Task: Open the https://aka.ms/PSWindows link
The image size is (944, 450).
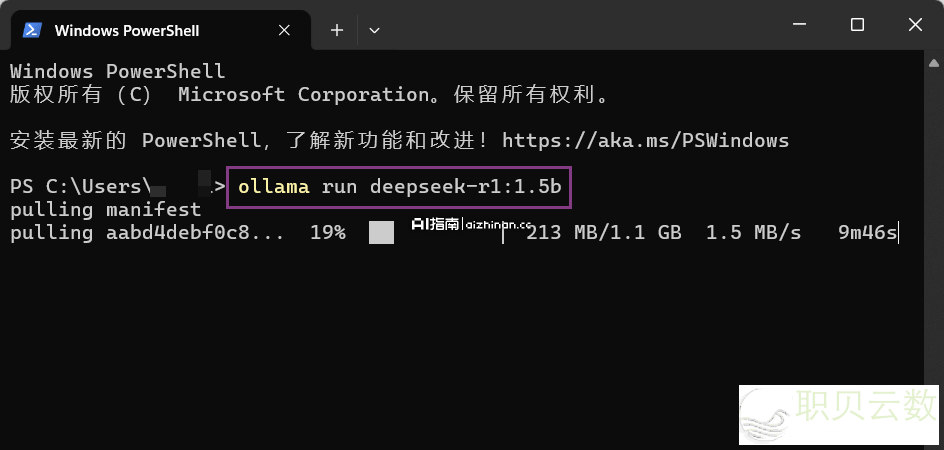Action: (x=645, y=141)
